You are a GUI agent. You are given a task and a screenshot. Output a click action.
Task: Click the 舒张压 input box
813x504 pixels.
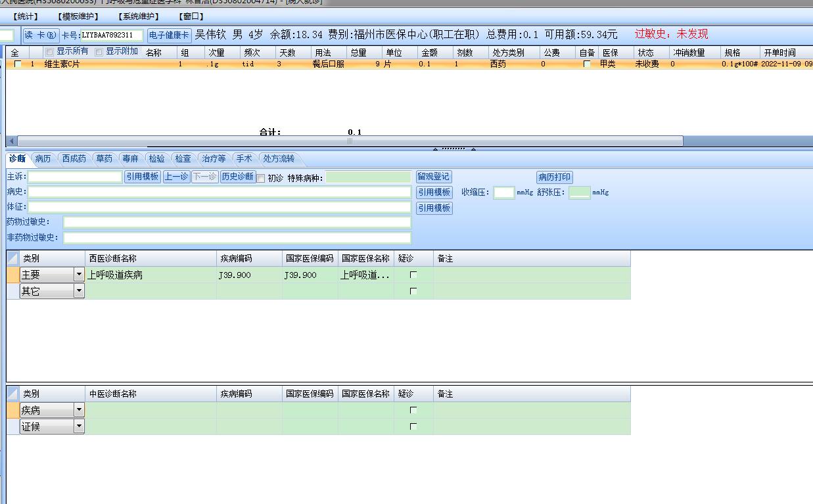580,193
